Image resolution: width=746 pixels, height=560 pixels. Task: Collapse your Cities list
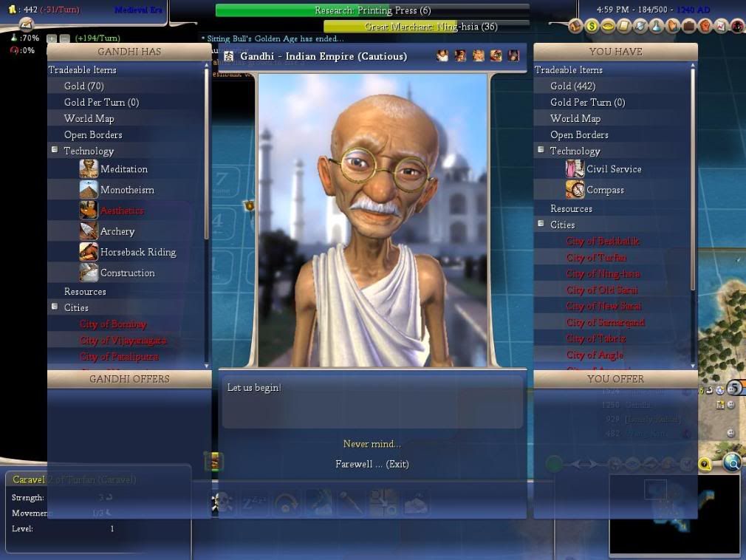[541, 224]
